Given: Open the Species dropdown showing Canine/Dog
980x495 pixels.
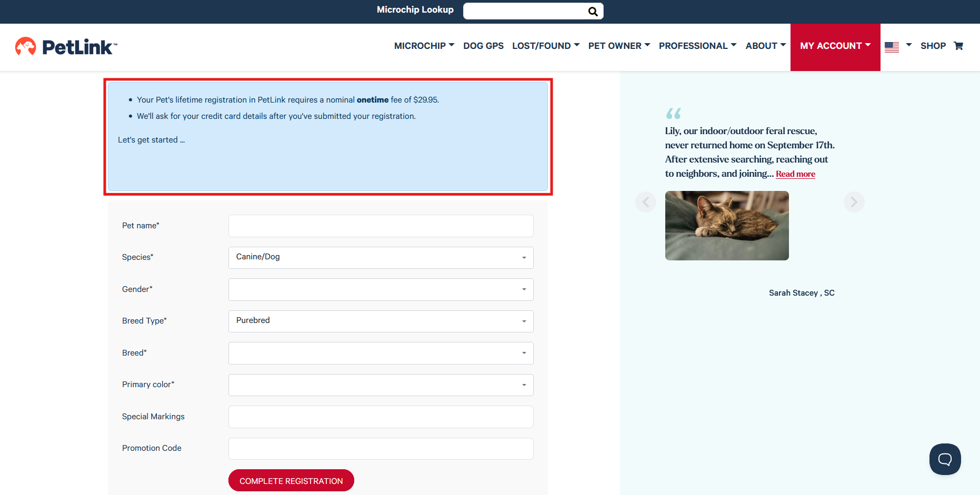Looking at the screenshot, I should click(381, 257).
